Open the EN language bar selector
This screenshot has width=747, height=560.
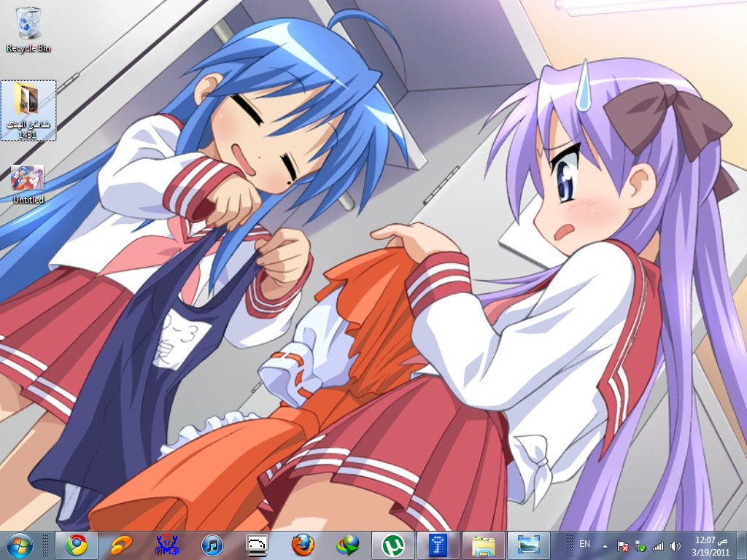(x=584, y=544)
